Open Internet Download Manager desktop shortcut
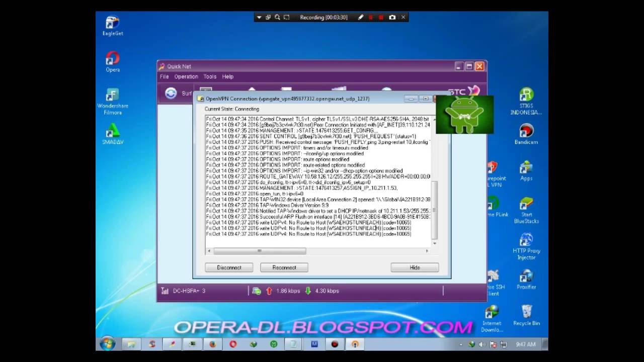This screenshot has height=362, width=644. pos(492,319)
